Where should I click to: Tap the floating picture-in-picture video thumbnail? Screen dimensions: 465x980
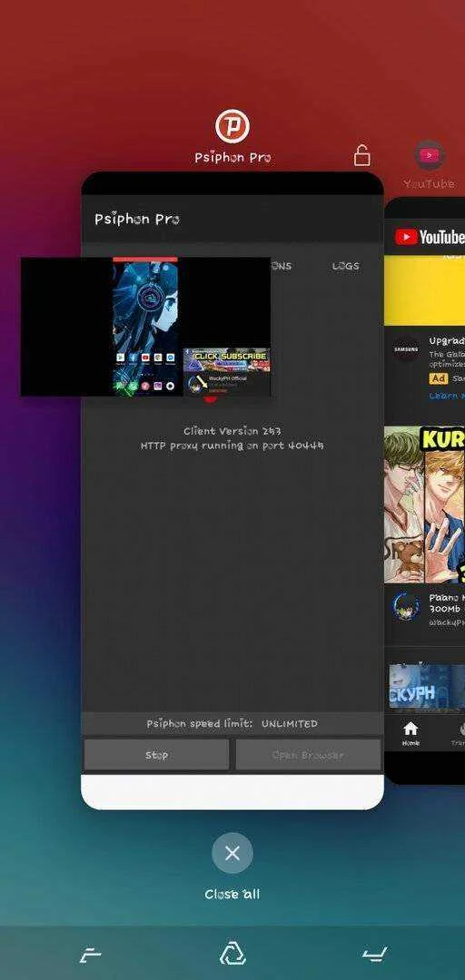pos(145,327)
